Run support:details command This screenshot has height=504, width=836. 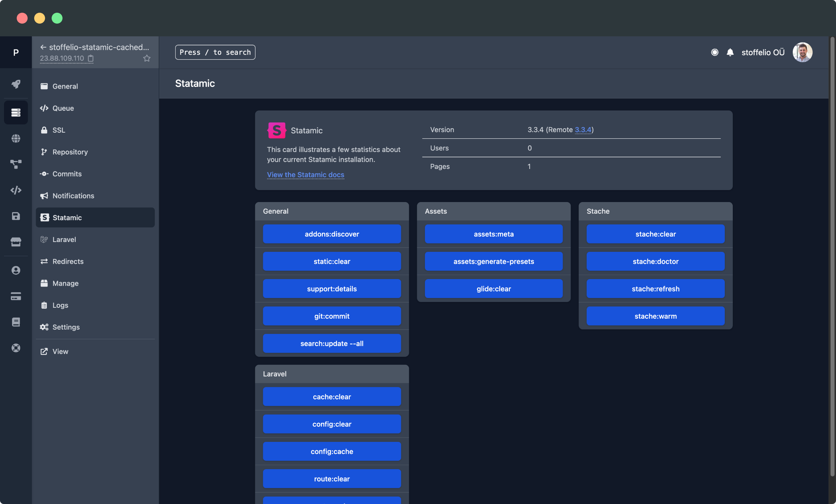[x=332, y=289]
